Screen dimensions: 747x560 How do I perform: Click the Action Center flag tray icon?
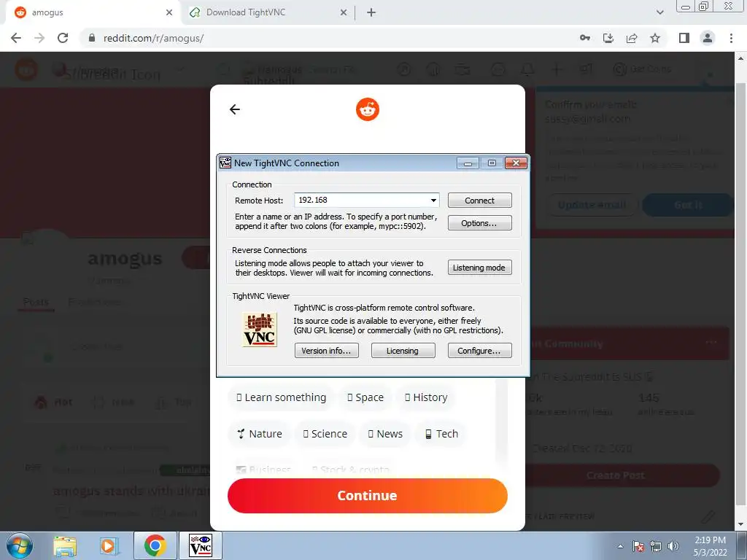coord(638,546)
